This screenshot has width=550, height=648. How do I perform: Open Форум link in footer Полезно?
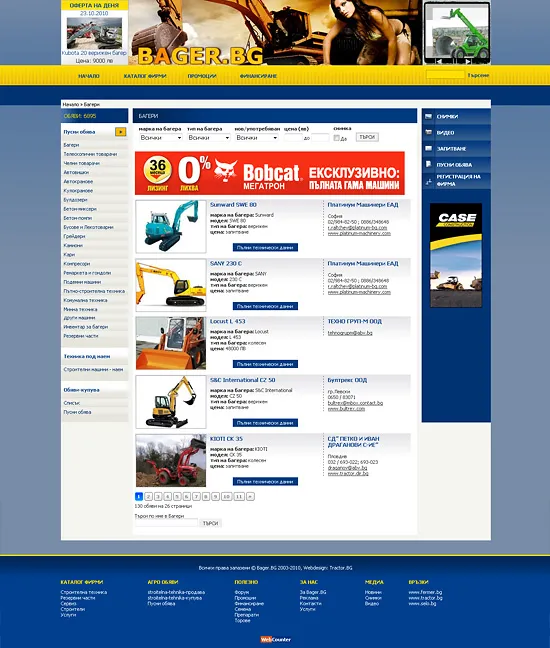tap(242, 592)
